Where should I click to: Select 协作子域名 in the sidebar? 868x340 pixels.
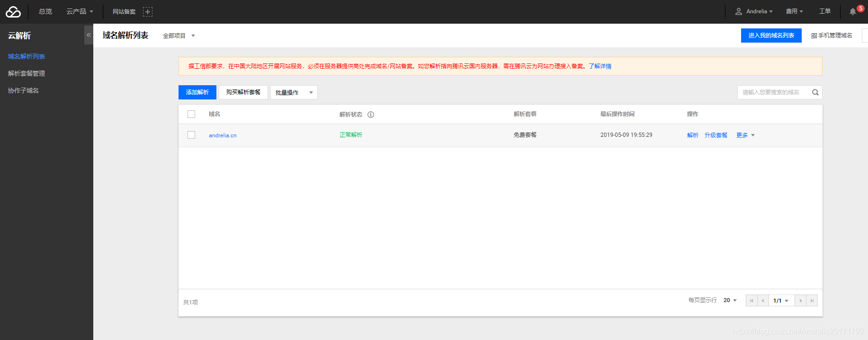[x=23, y=90]
